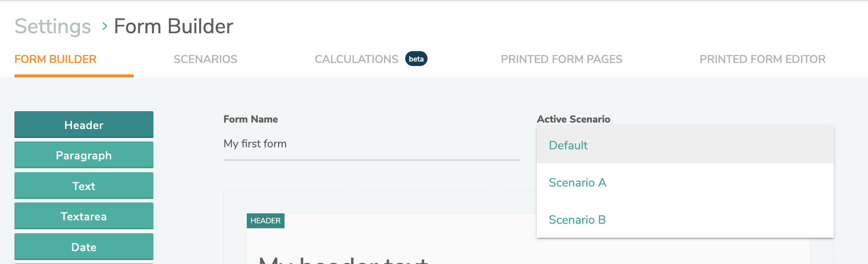Click the Form Name input field

click(x=371, y=144)
